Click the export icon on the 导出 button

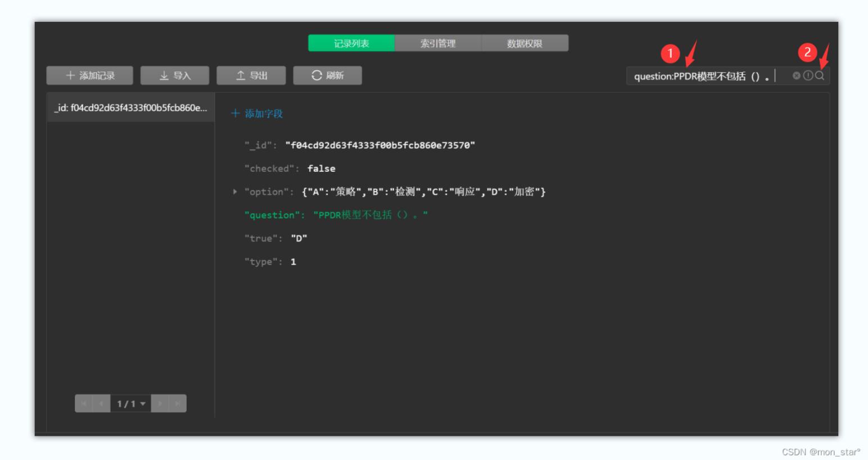coord(240,75)
